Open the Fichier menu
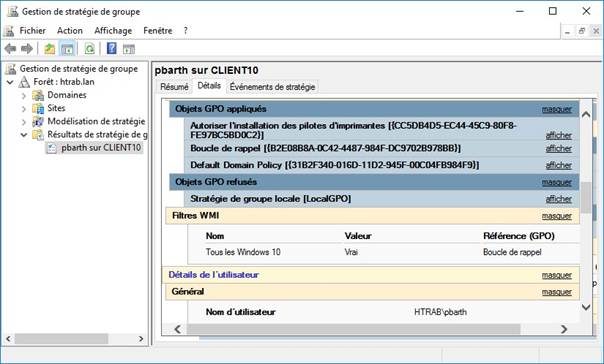The width and height of the screenshot is (604, 364). (32, 31)
